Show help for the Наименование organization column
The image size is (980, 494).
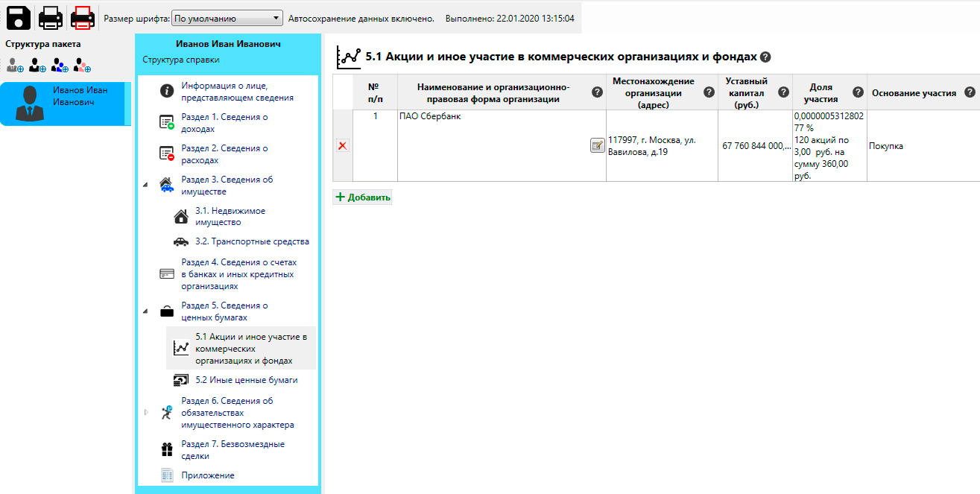pyautogui.click(x=597, y=92)
